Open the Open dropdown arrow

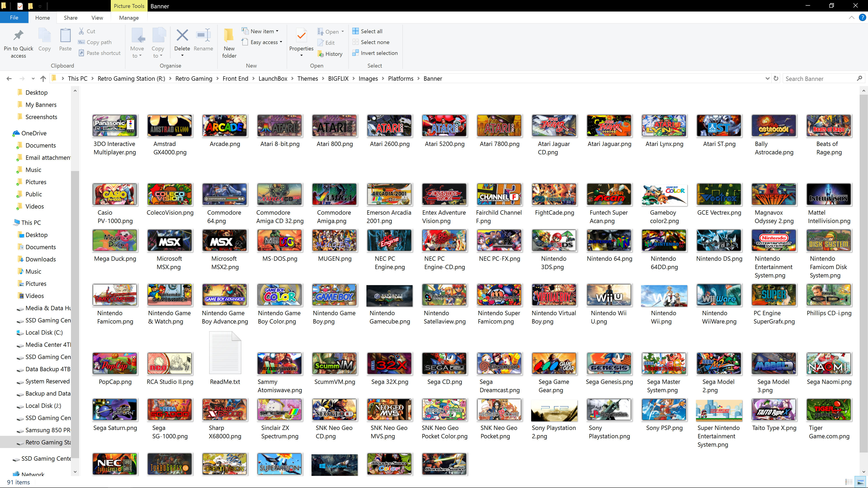[342, 32]
